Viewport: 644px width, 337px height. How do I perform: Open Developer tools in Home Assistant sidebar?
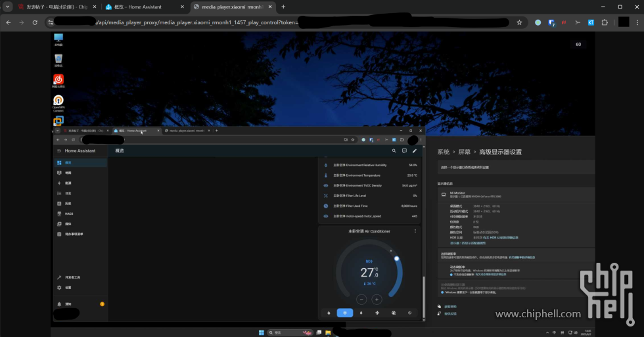point(80,277)
